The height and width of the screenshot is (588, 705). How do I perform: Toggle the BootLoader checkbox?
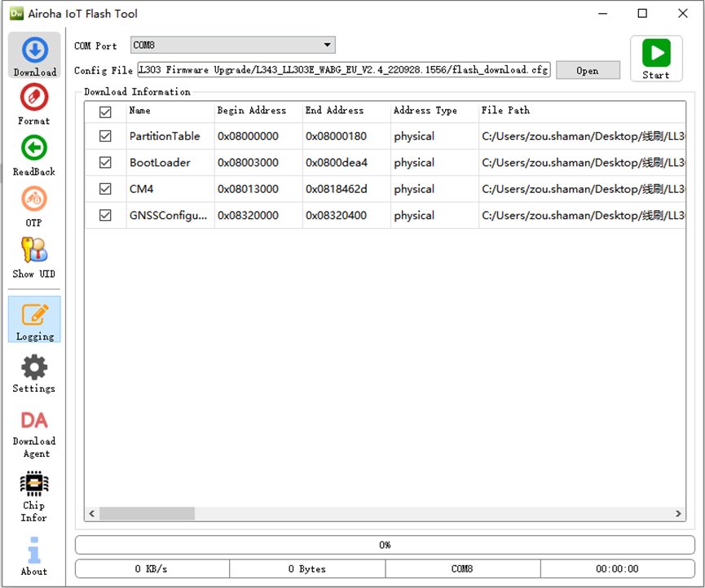105,163
